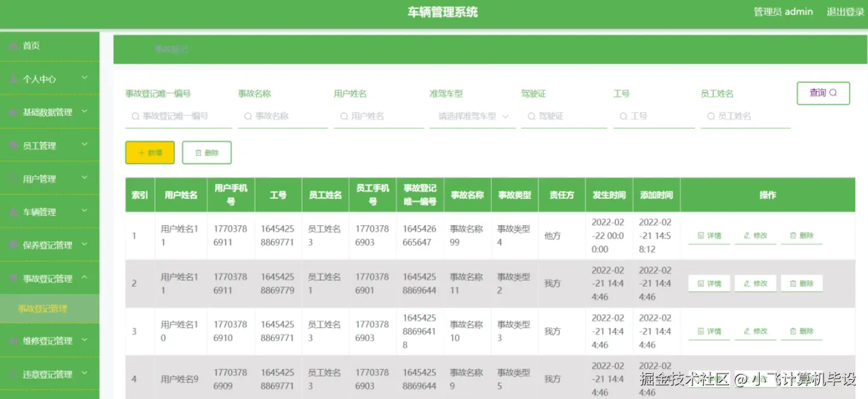Image resolution: width=868 pixels, height=399 pixels.
Task: Click the home icon beside 首页
Action: pos(14,46)
